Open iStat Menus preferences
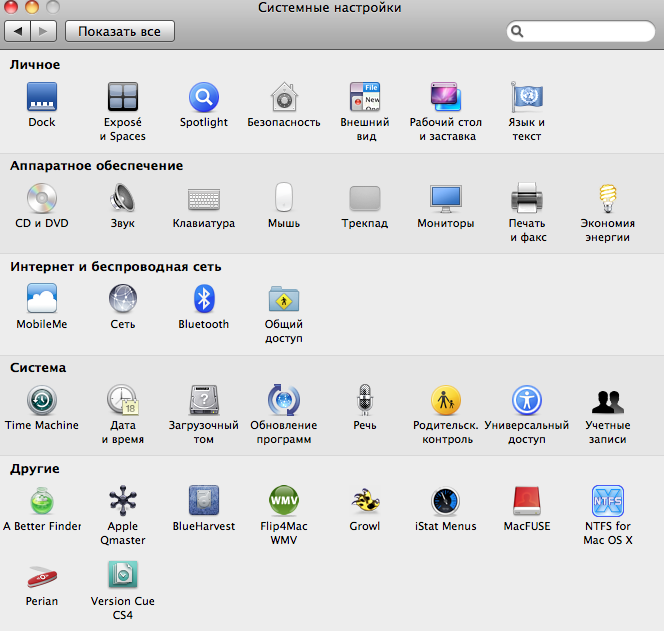This screenshot has width=664, height=631. click(x=446, y=502)
